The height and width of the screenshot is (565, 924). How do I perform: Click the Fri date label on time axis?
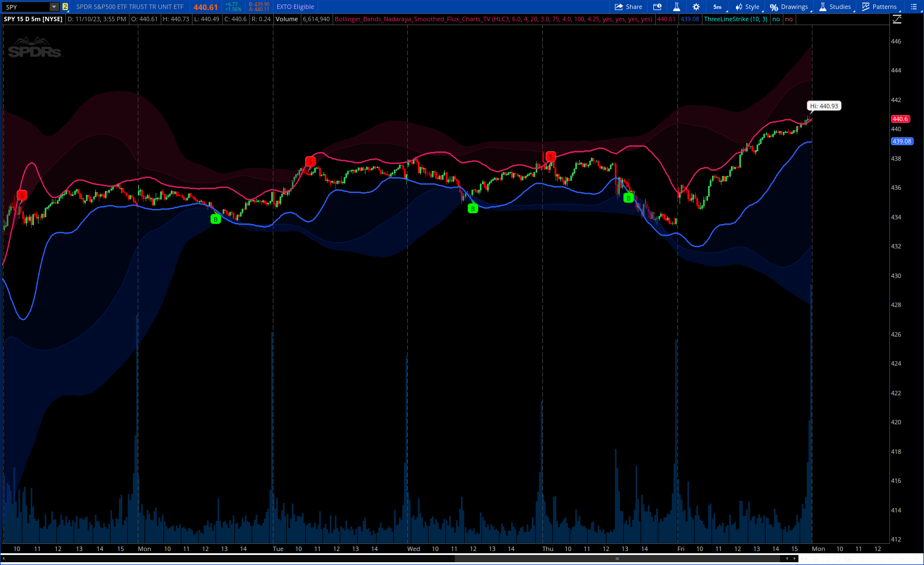pos(681,549)
